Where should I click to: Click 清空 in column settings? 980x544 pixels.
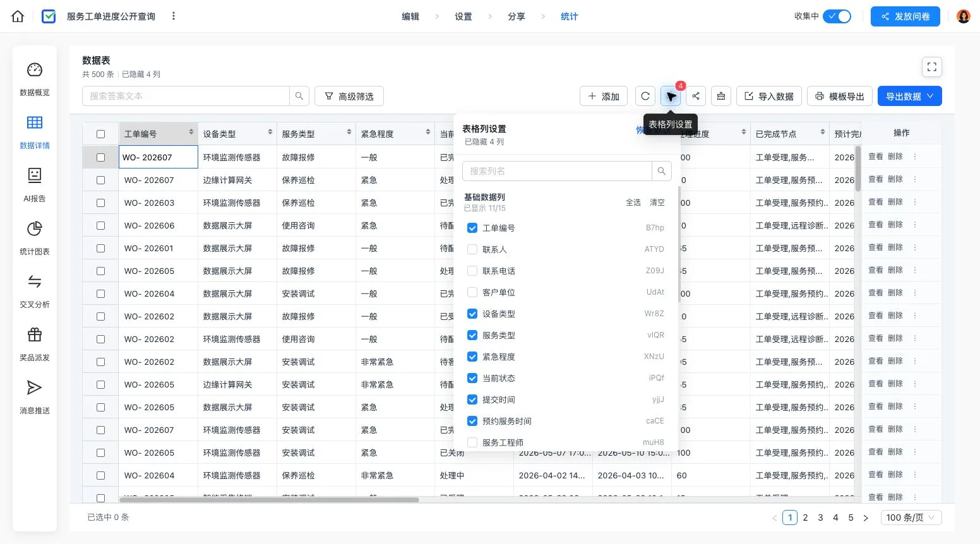[657, 203]
